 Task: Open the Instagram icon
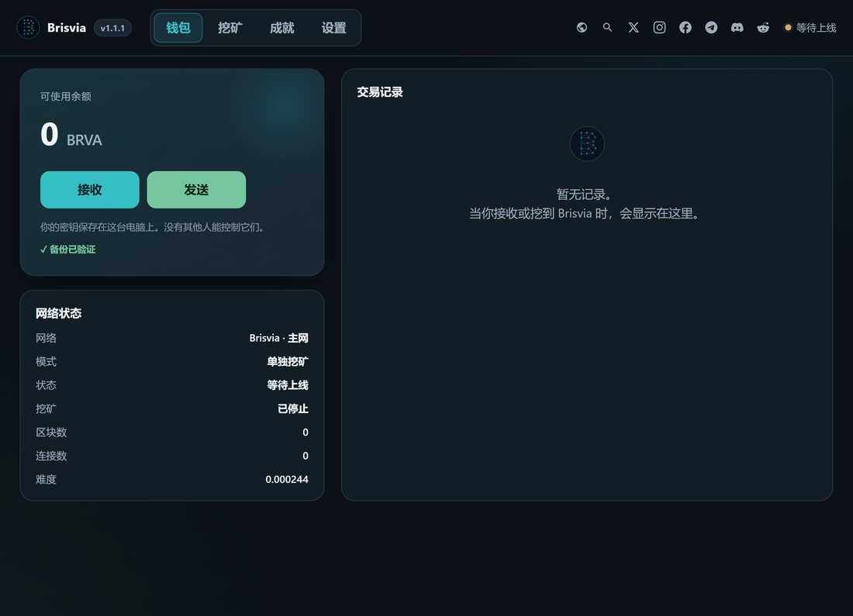(x=659, y=27)
